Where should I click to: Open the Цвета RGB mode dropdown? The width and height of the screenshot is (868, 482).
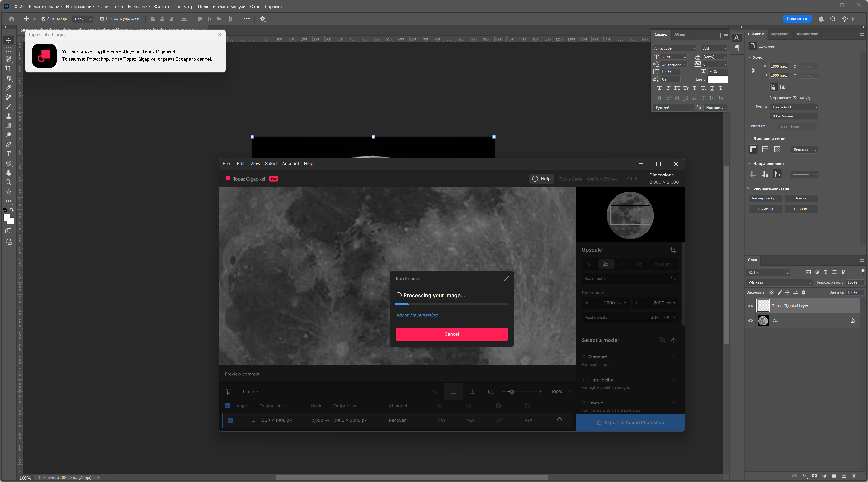pos(794,107)
